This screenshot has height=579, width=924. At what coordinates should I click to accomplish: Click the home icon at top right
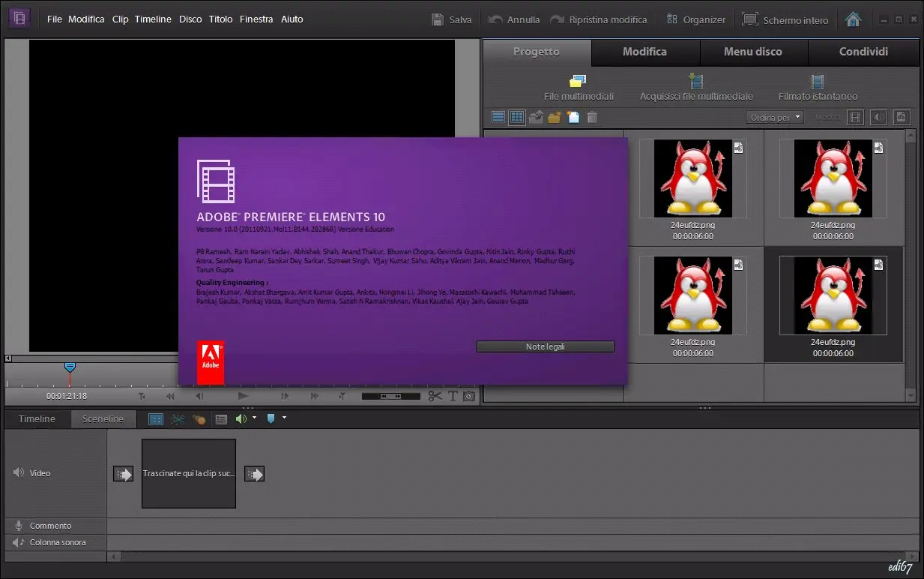[x=853, y=19]
